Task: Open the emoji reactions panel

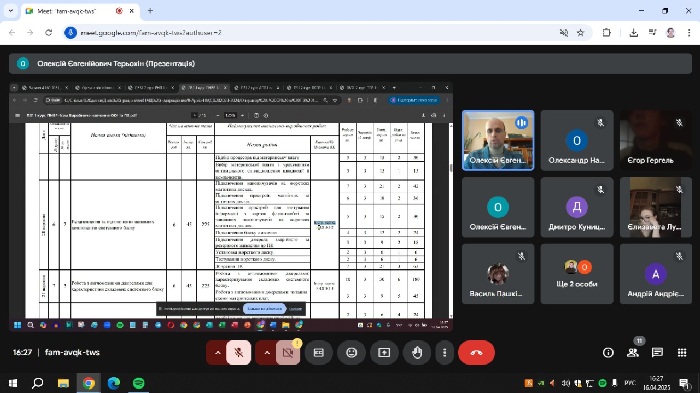Action: [351, 352]
